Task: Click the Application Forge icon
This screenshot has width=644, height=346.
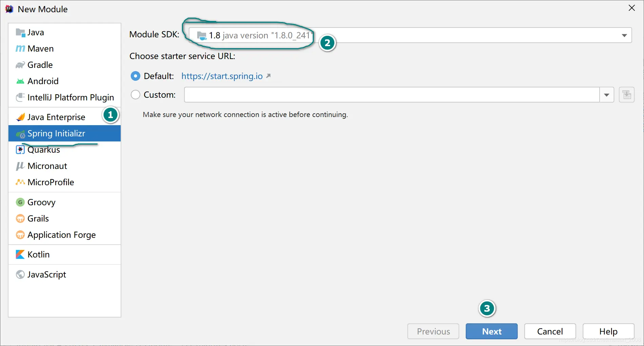Action: (x=20, y=235)
